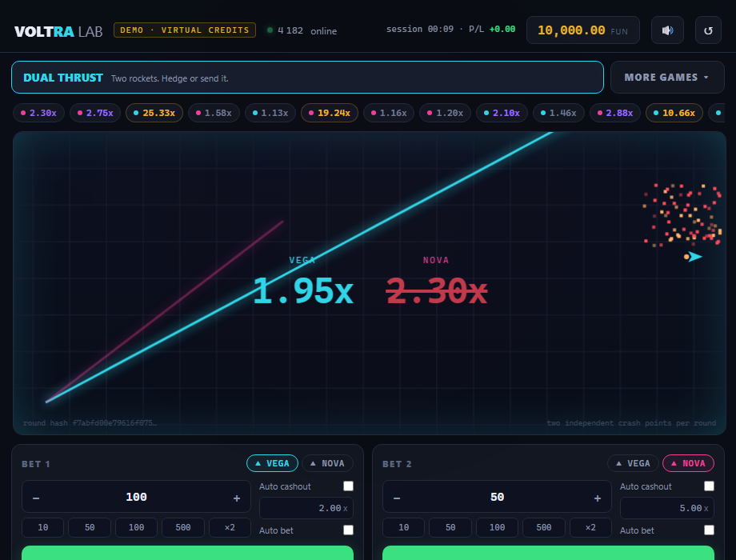The width and height of the screenshot is (736, 560).
Task: Set Bet 2 to the 500 preset
Action: [544, 528]
